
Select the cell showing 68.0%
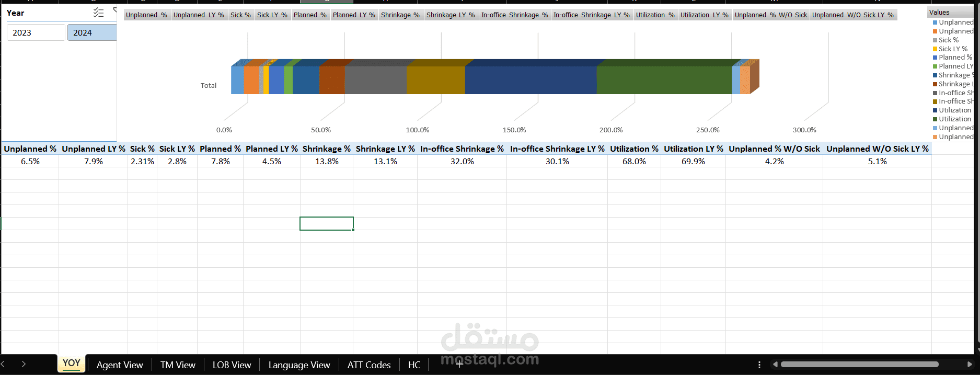tap(634, 161)
